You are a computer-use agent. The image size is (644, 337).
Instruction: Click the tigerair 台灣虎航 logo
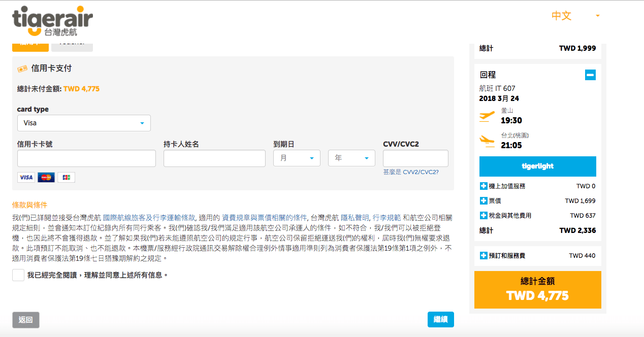(x=51, y=19)
